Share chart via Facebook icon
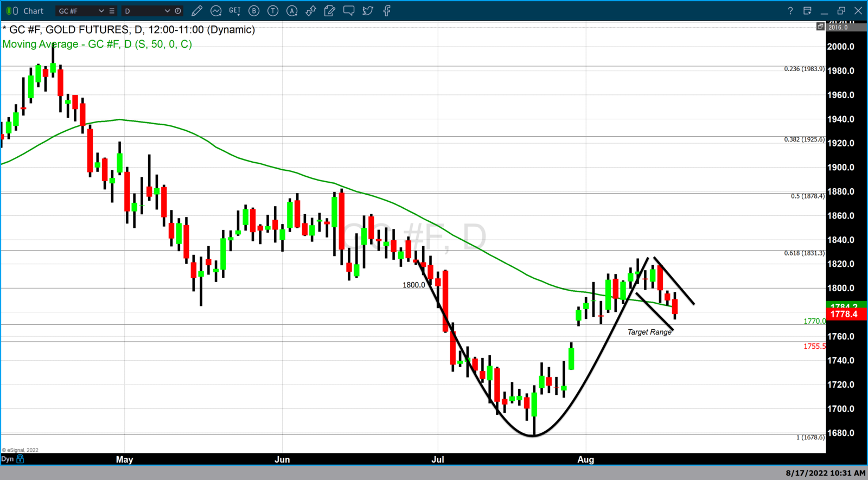This screenshot has width=868, height=480. click(x=387, y=11)
